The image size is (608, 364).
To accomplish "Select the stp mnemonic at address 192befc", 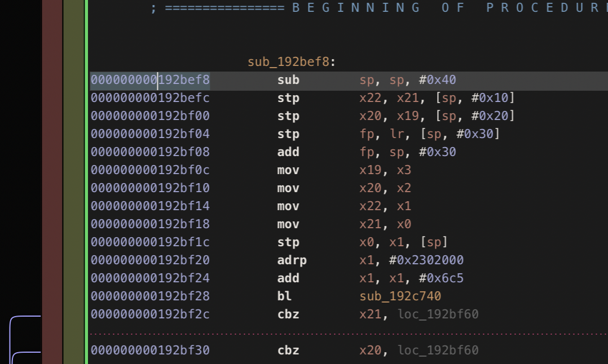I will 288,98.
